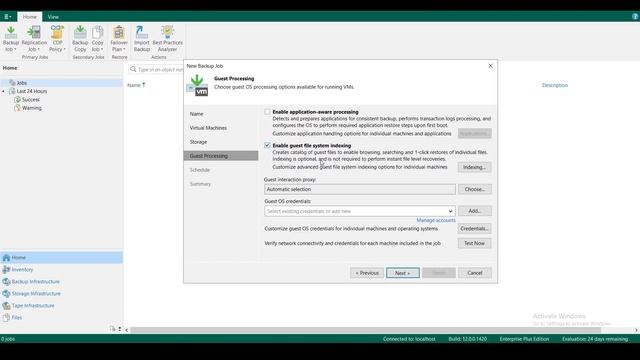
Task: Expand the Backup Job dropdown arrow
Action: tap(15, 49)
